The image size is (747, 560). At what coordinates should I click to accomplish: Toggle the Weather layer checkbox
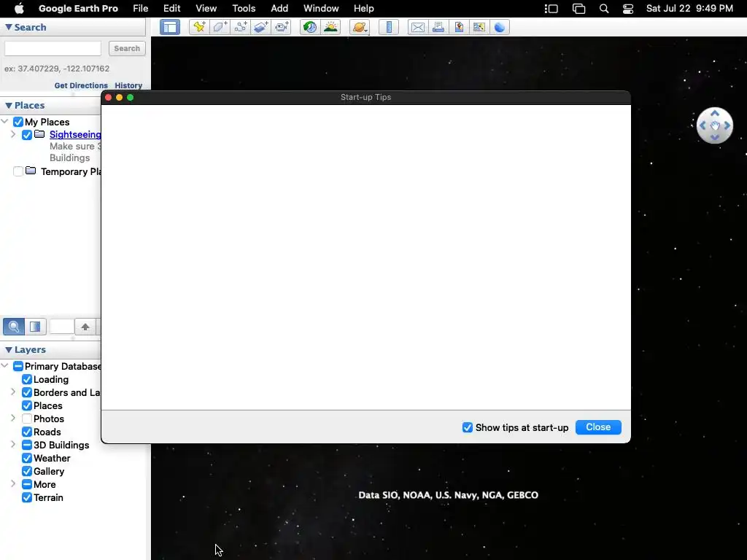(27, 458)
